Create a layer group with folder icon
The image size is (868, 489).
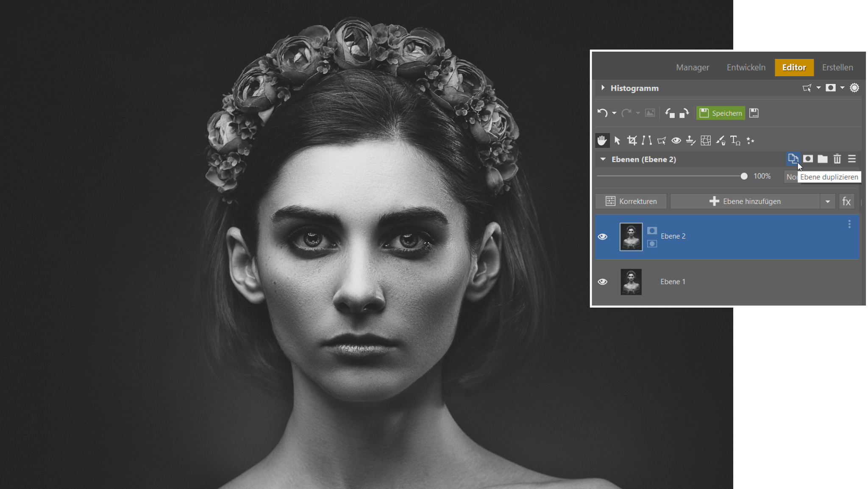(823, 159)
